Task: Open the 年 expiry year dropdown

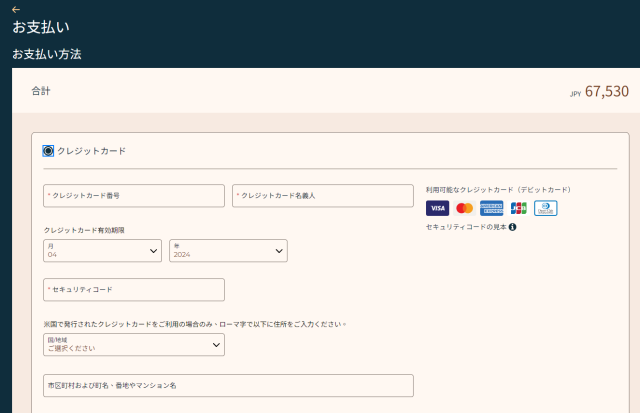Action: point(228,250)
